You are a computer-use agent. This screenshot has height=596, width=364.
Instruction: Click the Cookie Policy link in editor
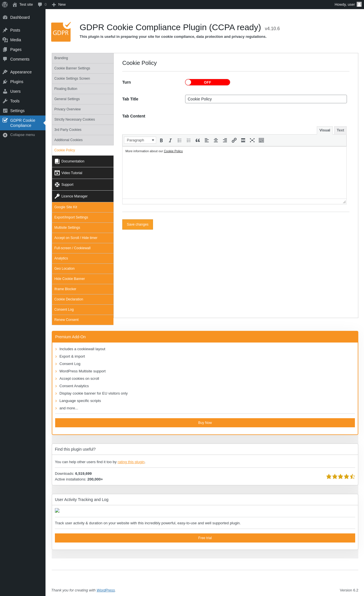(173, 151)
